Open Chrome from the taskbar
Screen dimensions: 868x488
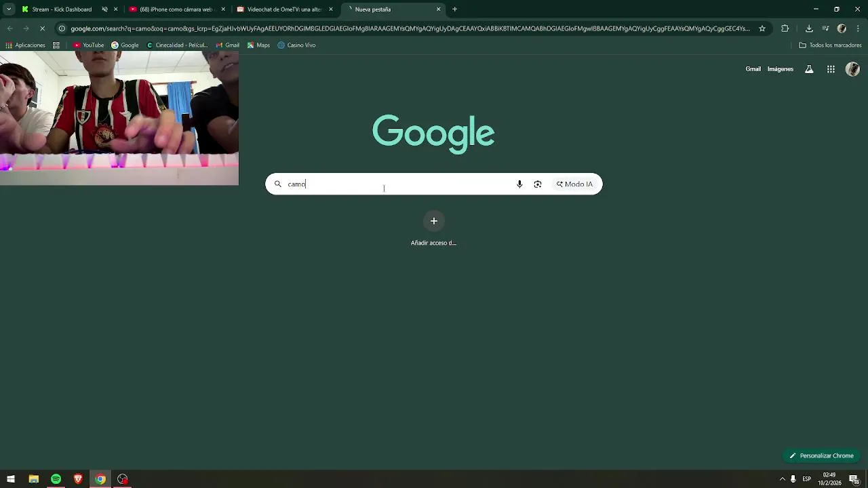click(x=100, y=479)
